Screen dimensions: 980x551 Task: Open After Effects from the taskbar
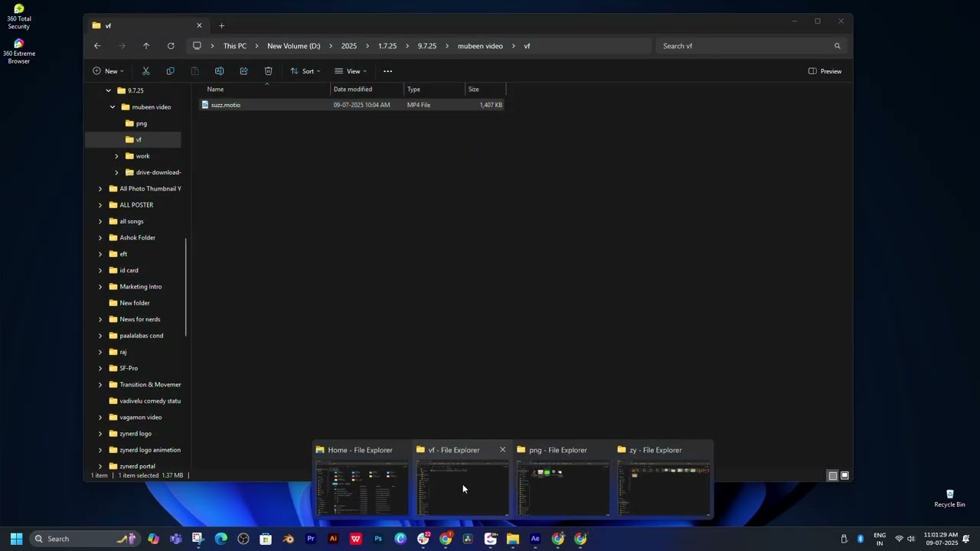[x=535, y=539]
